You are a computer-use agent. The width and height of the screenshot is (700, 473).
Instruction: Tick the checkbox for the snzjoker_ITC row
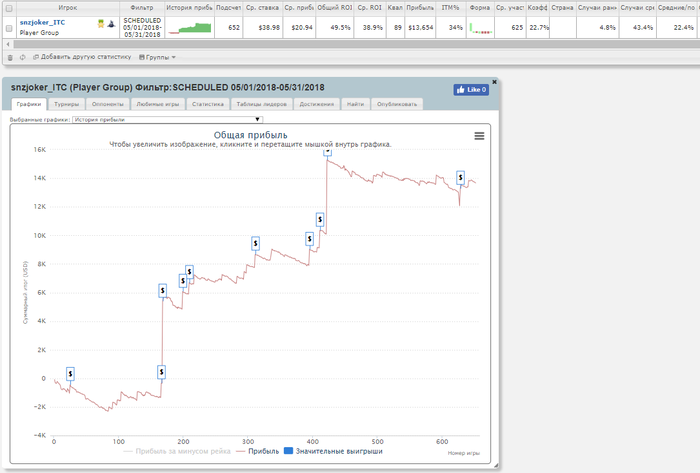(x=9, y=28)
